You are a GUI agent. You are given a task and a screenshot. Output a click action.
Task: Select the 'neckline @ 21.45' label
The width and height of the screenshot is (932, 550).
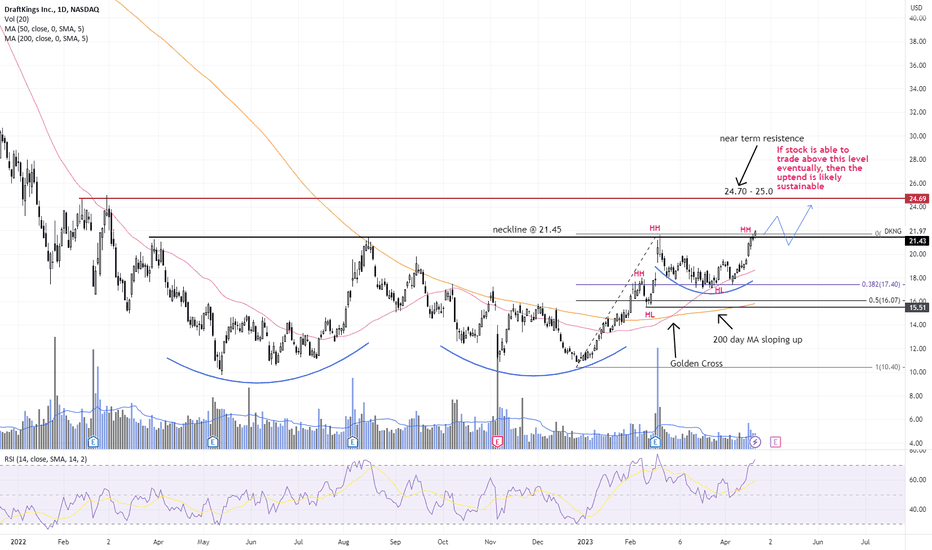coord(527,230)
